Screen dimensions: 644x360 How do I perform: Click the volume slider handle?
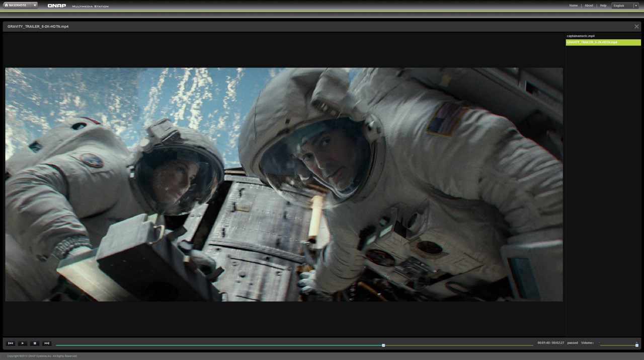tap(636, 345)
